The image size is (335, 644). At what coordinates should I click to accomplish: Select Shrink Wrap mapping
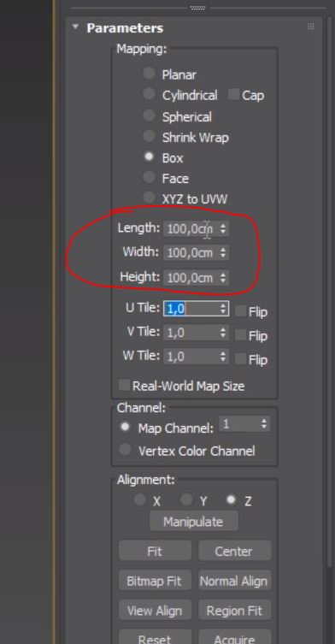148,136
